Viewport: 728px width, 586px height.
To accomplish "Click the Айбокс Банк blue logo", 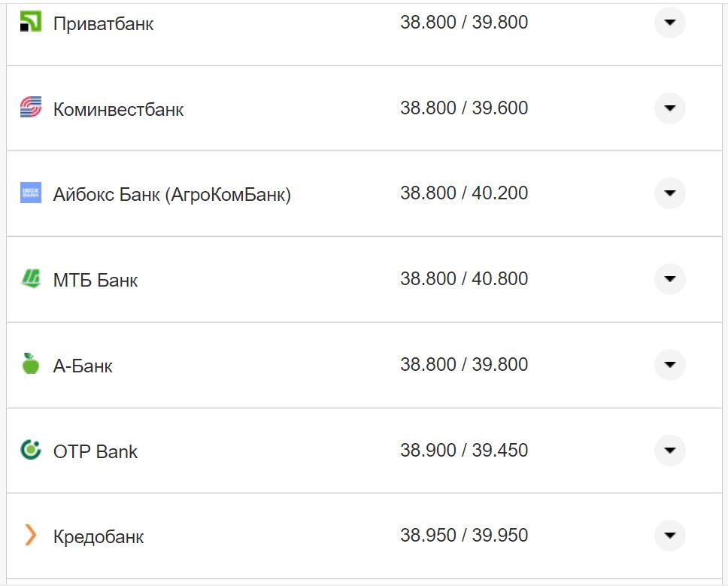I will point(30,193).
